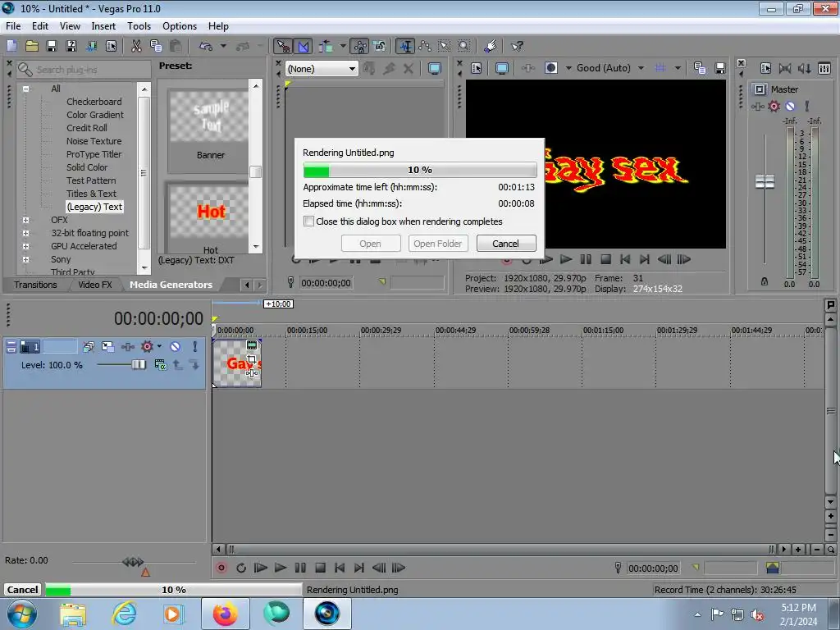This screenshot has height=630, width=840.
Task: Open the Options menu
Action: [180, 25]
